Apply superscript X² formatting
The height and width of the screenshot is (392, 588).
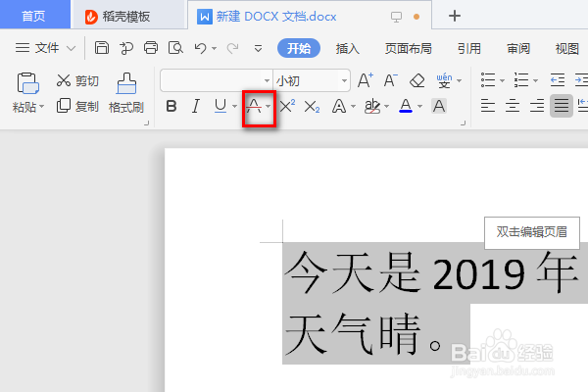click(x=287, y=107)
